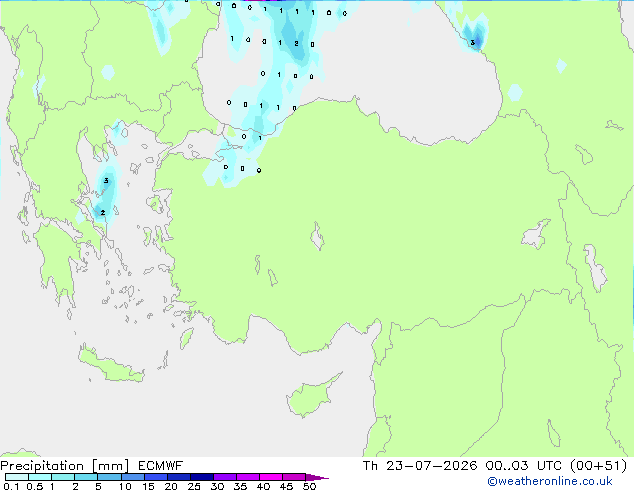
Task: Click the 2–5 mm legend color box
Action: [x=86, y=477]
